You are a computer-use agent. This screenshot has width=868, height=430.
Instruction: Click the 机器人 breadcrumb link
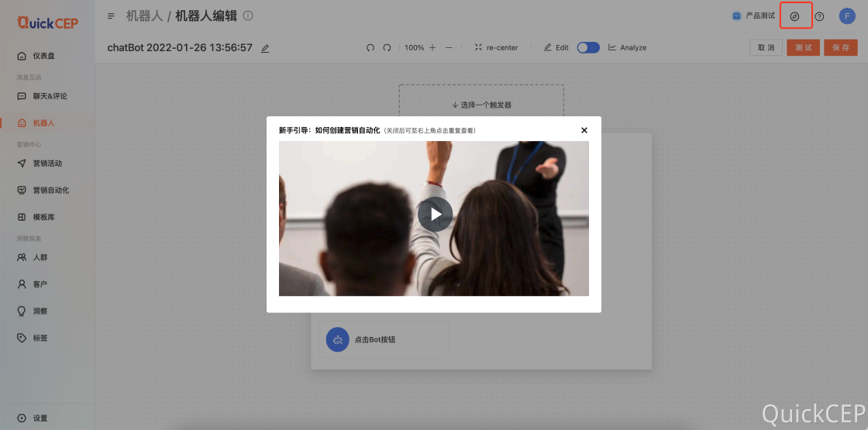144,16
